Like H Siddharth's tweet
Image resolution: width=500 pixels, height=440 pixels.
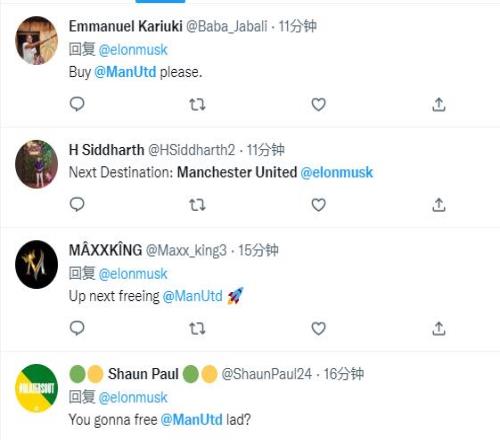318,205
